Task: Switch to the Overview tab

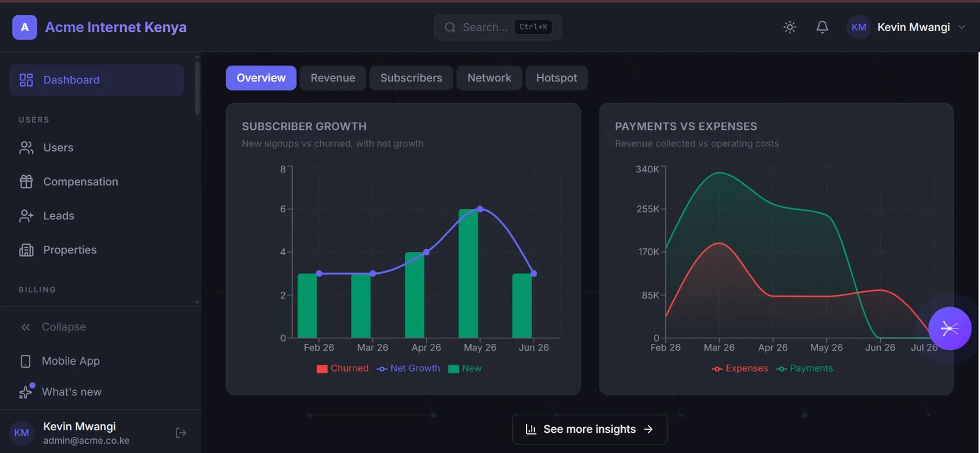Action: point(261,78)
